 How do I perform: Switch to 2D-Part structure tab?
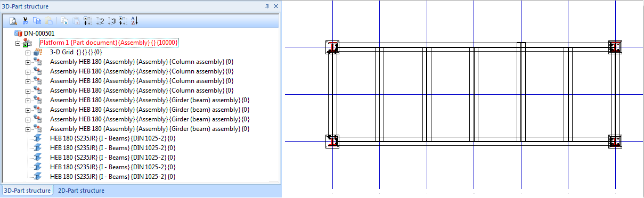(81, 191)
